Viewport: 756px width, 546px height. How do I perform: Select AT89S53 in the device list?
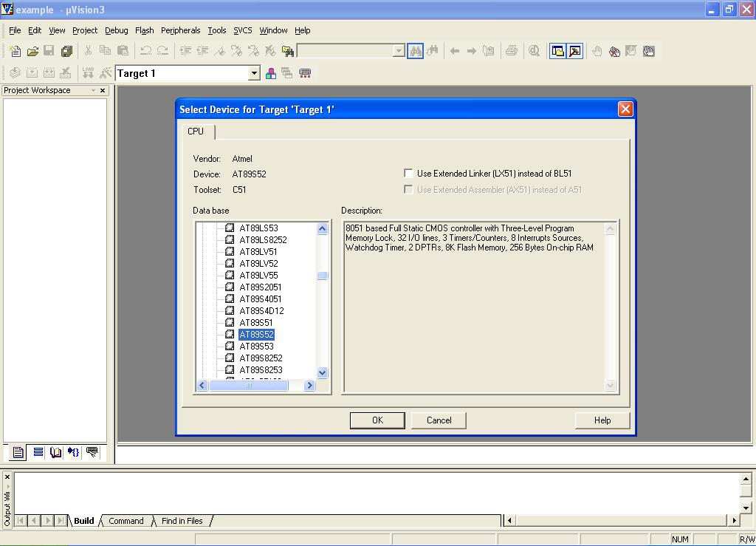point(256,347)
